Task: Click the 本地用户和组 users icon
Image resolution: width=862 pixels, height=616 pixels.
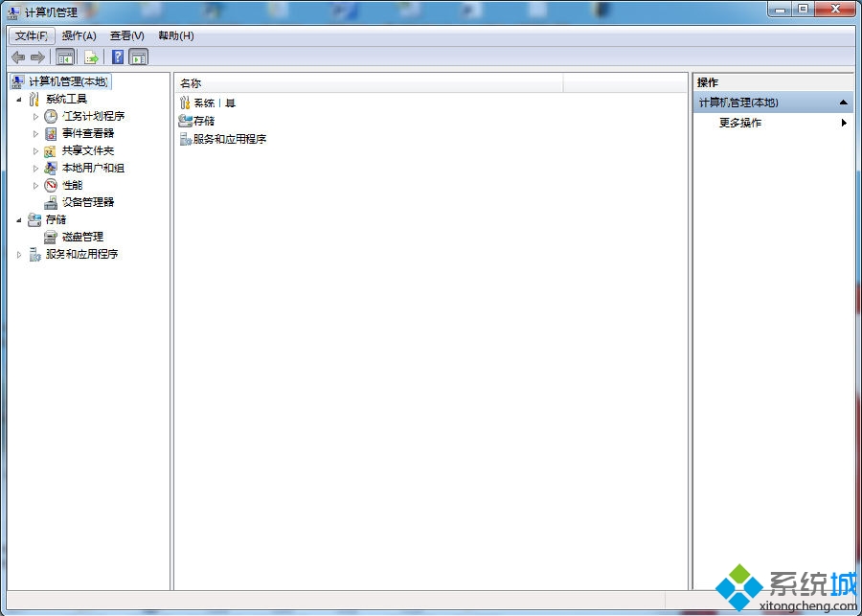Action: 51,168
